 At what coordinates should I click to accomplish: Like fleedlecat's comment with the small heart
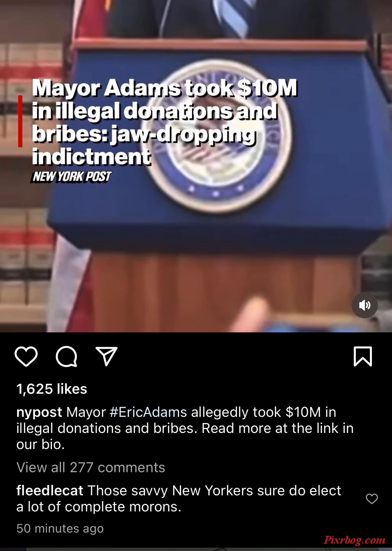372,499
